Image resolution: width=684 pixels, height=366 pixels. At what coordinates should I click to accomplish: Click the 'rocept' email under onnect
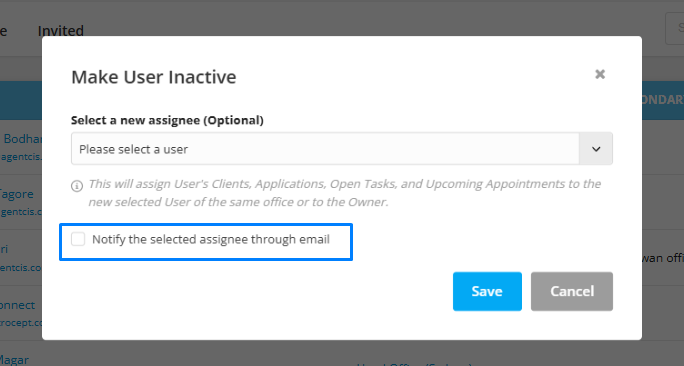21,323
